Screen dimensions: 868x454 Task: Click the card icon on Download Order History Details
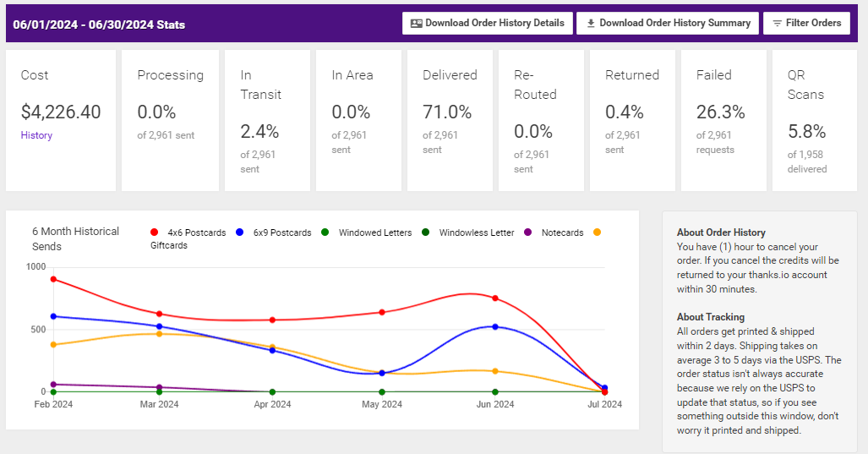click(416, 24)
